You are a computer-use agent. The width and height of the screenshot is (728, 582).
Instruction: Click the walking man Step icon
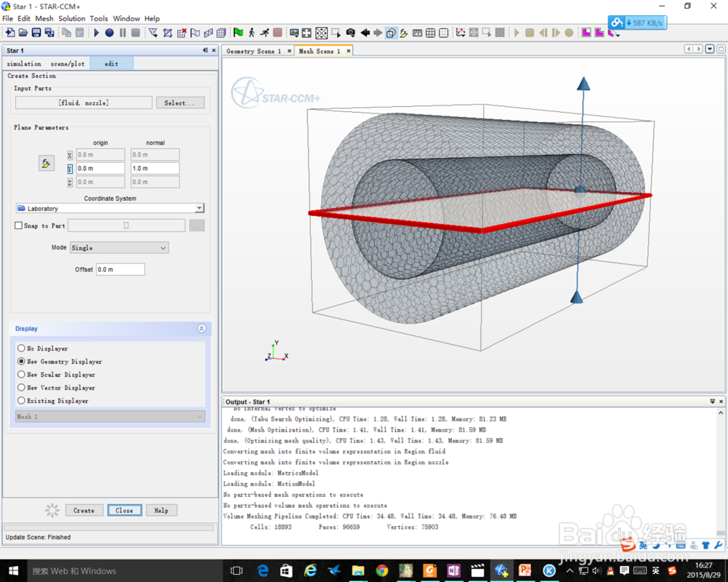click(251, 33)
